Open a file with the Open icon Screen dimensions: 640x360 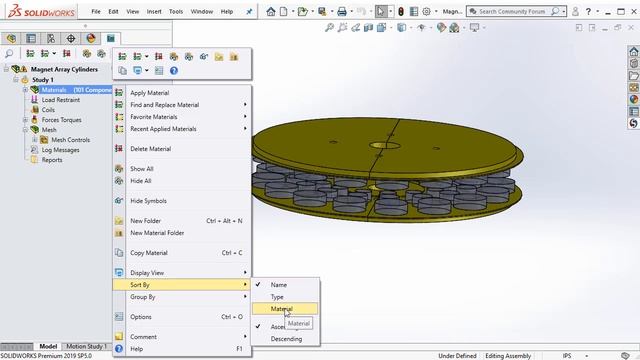(x=302, y=11)
